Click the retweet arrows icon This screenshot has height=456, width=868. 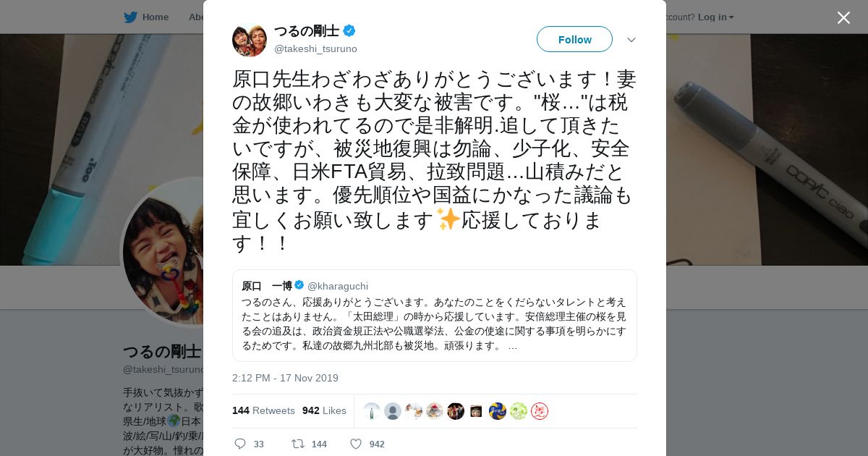click(x=297, y=444)
